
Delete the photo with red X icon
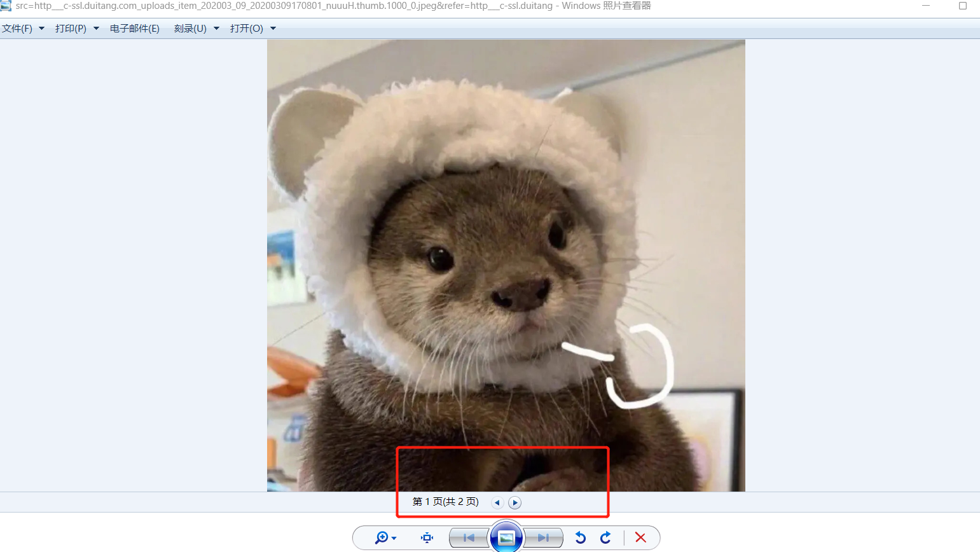coord(640,538)
